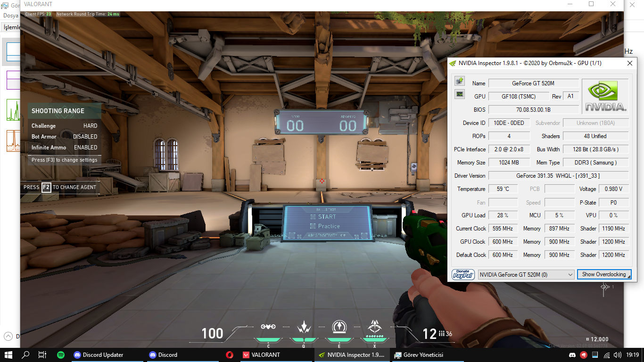Click the taskbar clock showing 19:19

tap(633, 355)
